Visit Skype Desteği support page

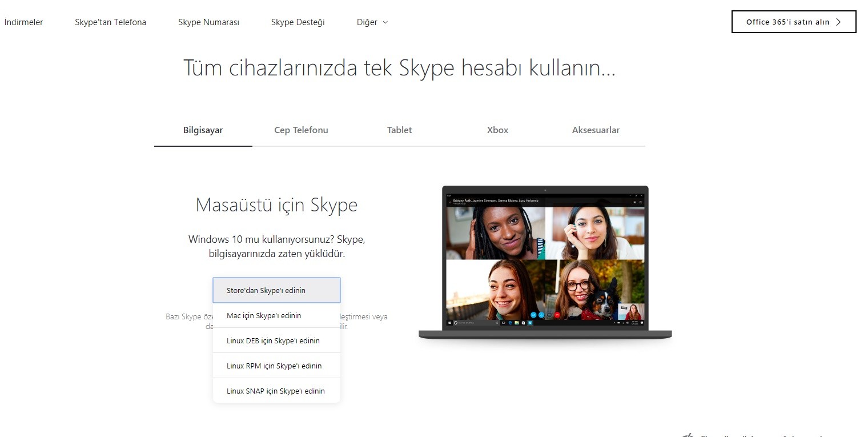coord(298,22)
